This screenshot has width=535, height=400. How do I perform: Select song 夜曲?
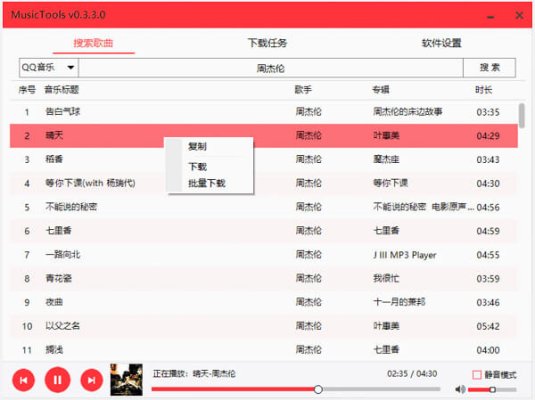tap(54, 302)
